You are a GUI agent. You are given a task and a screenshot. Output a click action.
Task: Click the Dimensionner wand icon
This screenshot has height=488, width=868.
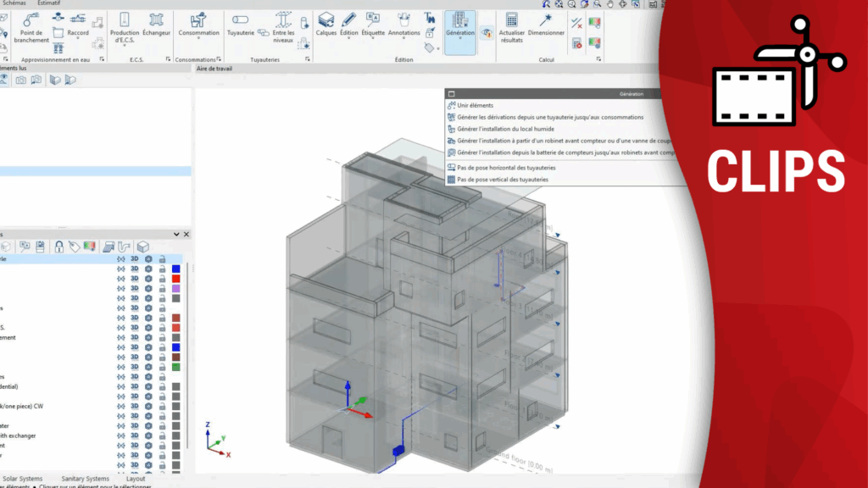[547, 25]
